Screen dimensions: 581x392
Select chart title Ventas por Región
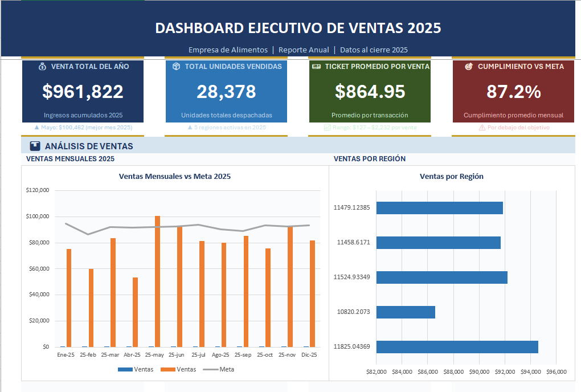coord(451,177)
